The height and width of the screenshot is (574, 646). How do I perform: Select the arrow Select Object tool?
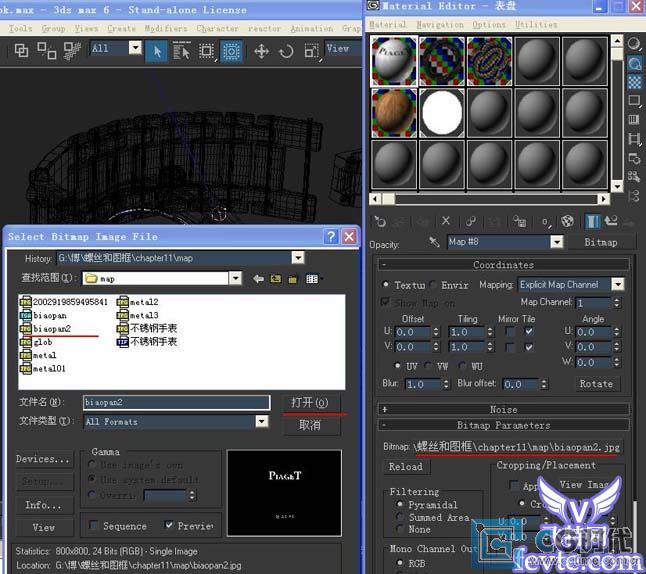[157, 52]
